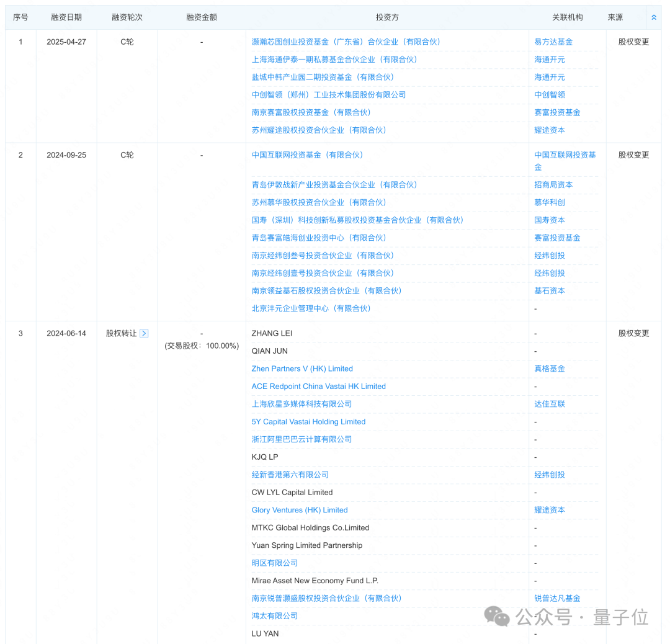Screen dimensions: 670x644
Task: Open 慕华科创 affiliated institution link
Action: point(550,202)
